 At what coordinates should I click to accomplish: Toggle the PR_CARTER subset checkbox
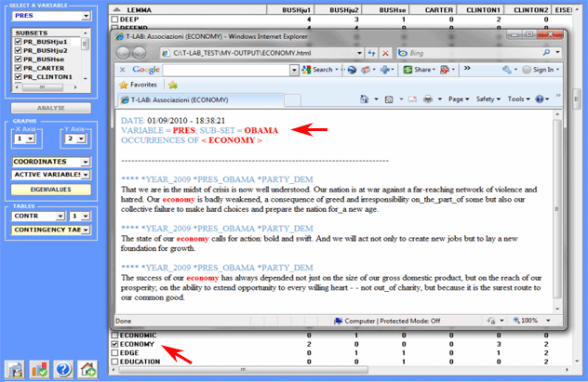tap(18, 68)
